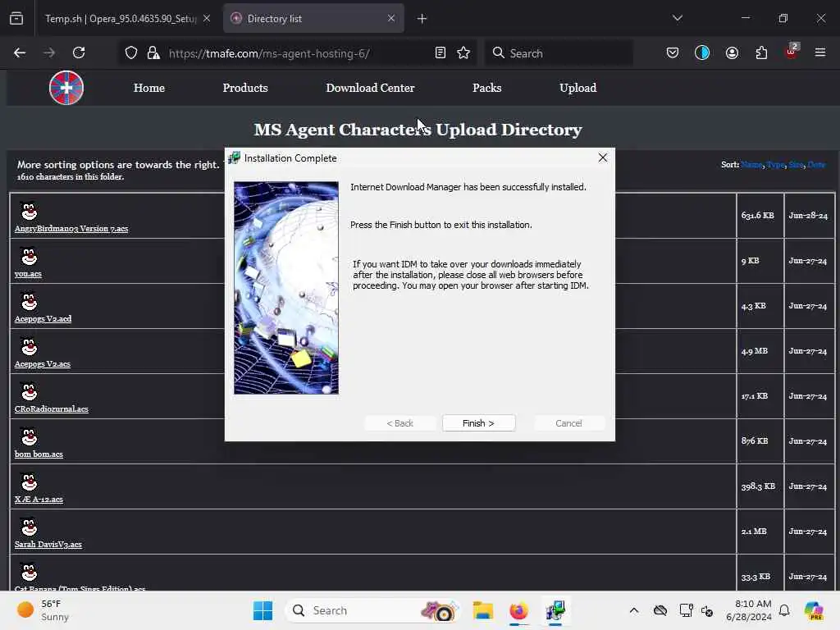The width and height of the screenshot is (840, 630).
Task: Close the Installation Complete dialog
Action: [x=603, y=157]
